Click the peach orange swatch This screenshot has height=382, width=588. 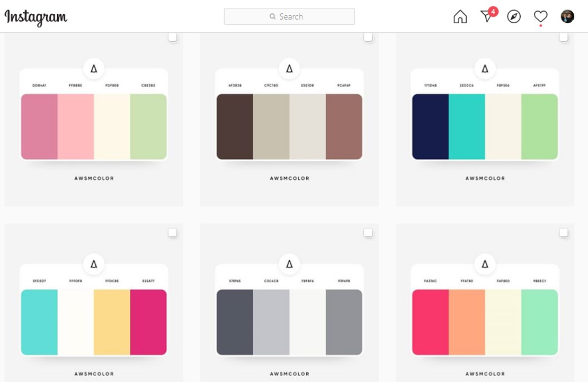(467, 322)
